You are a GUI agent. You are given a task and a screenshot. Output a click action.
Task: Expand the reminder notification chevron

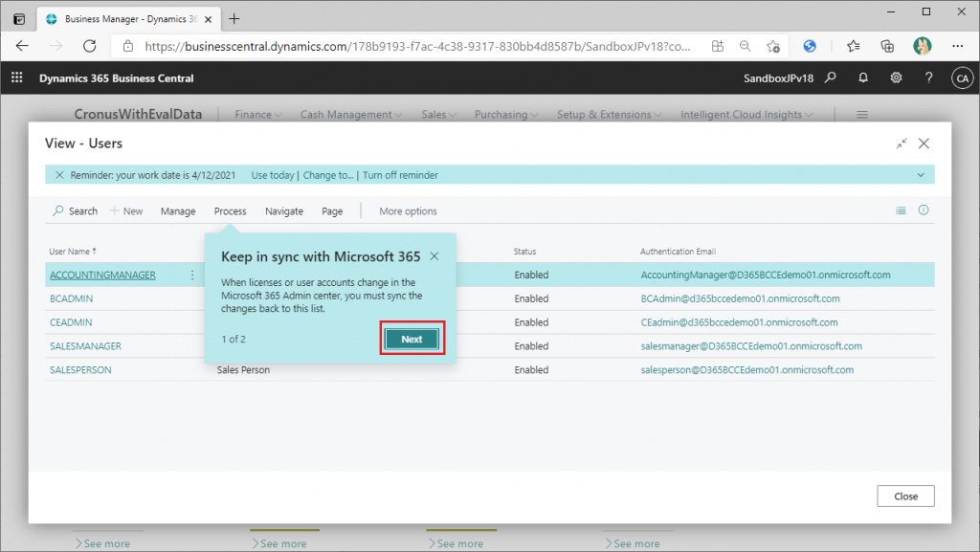pos(921,175)
